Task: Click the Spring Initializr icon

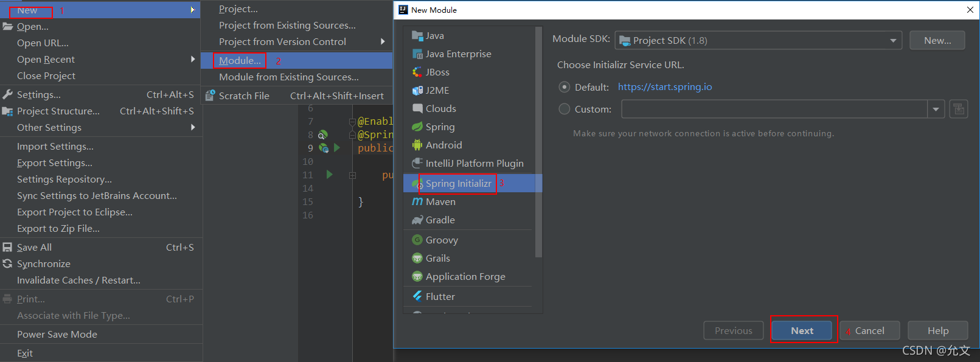Action: tap(417, 184)
